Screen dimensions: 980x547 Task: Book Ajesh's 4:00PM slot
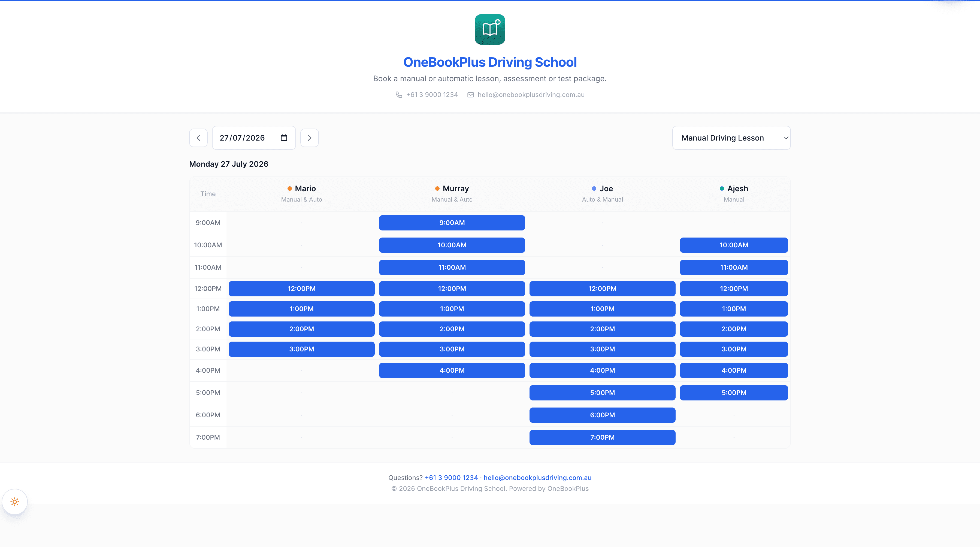(x=734, y=370)
